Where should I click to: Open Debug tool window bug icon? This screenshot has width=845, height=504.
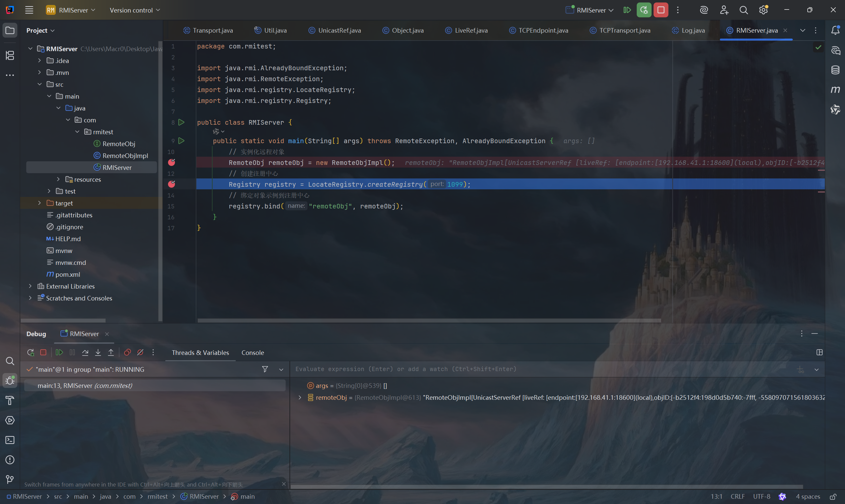(x=10, y=380)
